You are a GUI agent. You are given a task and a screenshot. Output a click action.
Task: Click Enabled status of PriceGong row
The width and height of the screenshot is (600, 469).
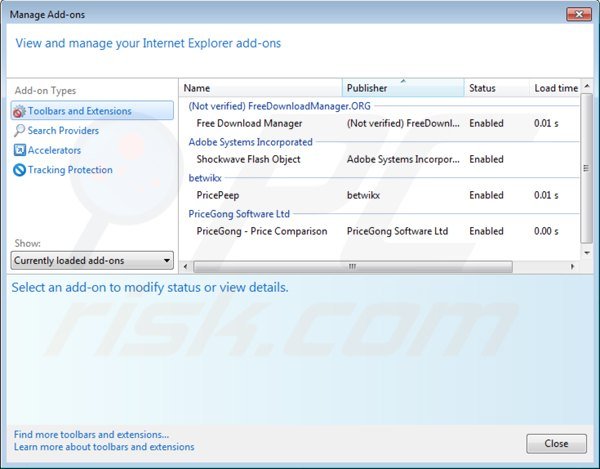coord(486,231)
